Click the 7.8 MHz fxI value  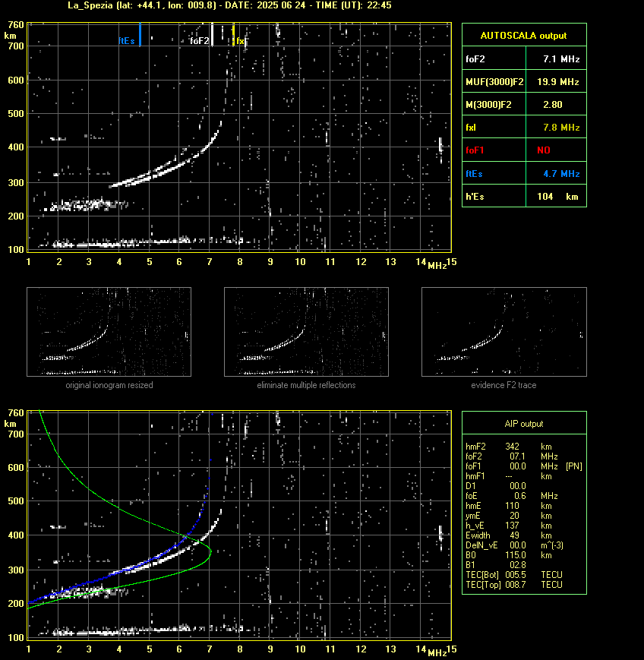pos(561,128)
